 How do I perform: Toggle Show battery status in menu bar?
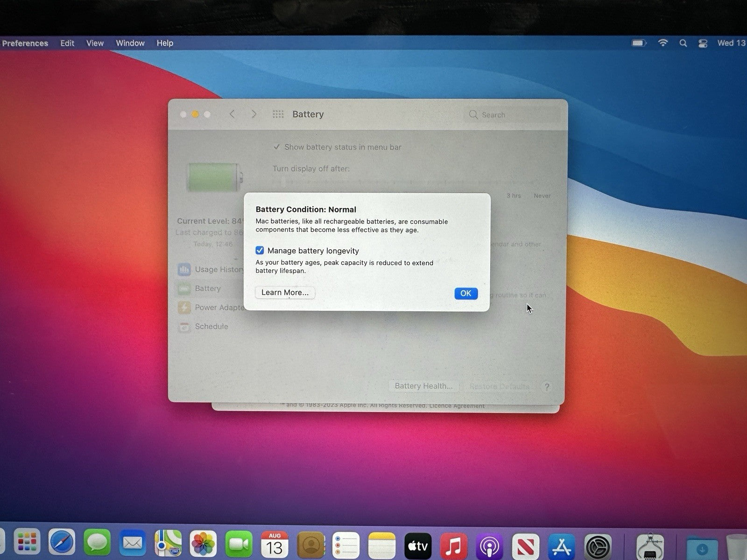coord(277,147)
